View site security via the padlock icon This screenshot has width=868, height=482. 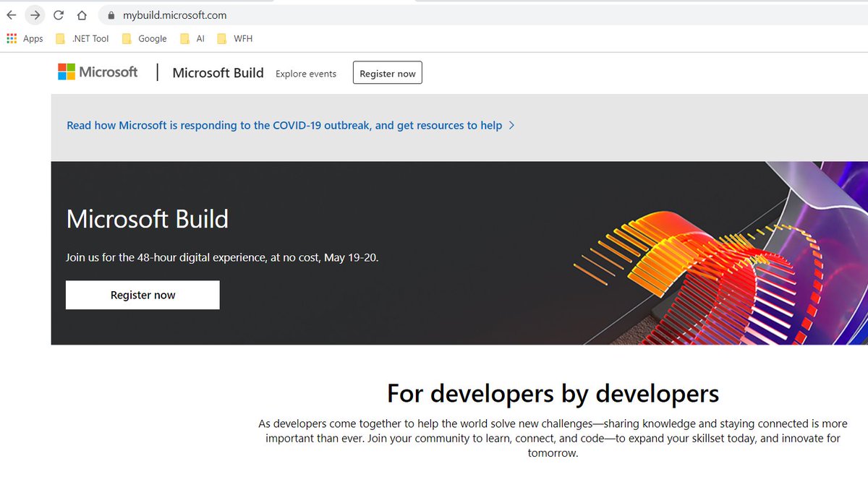111,15
